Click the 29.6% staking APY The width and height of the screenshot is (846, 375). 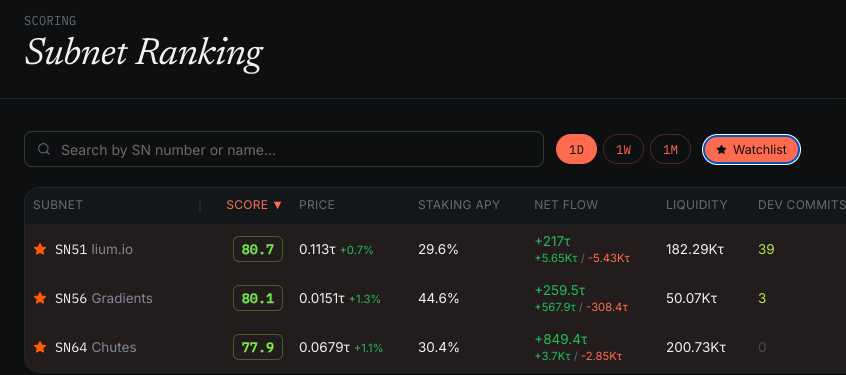438,249
